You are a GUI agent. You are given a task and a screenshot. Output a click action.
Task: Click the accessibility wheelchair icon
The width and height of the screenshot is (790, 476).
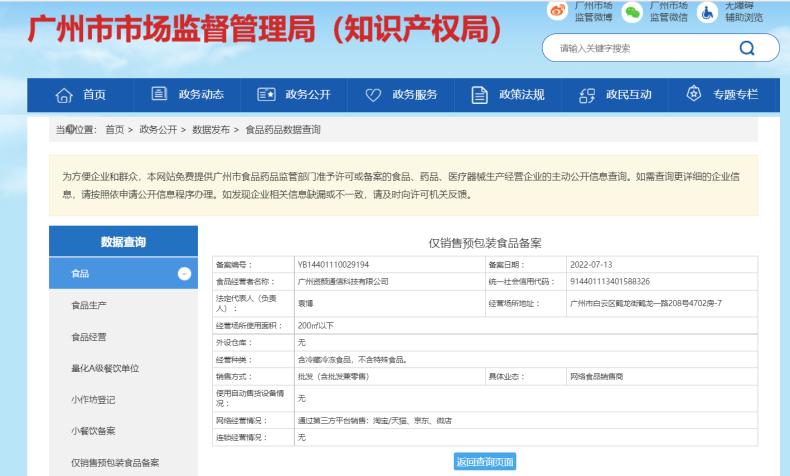[707, 12]
